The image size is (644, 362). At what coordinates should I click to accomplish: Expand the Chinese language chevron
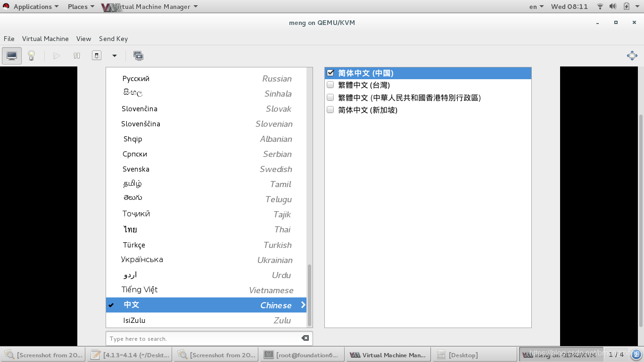(x=303, y=305)
